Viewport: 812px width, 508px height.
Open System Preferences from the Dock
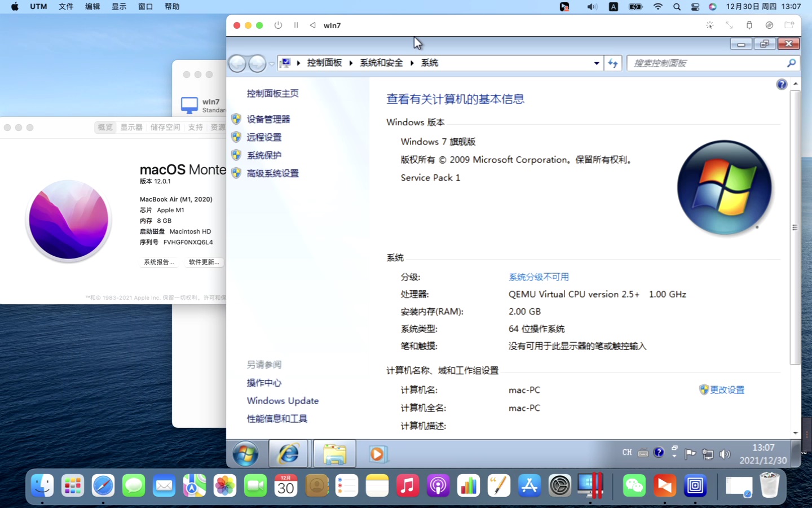560,485
